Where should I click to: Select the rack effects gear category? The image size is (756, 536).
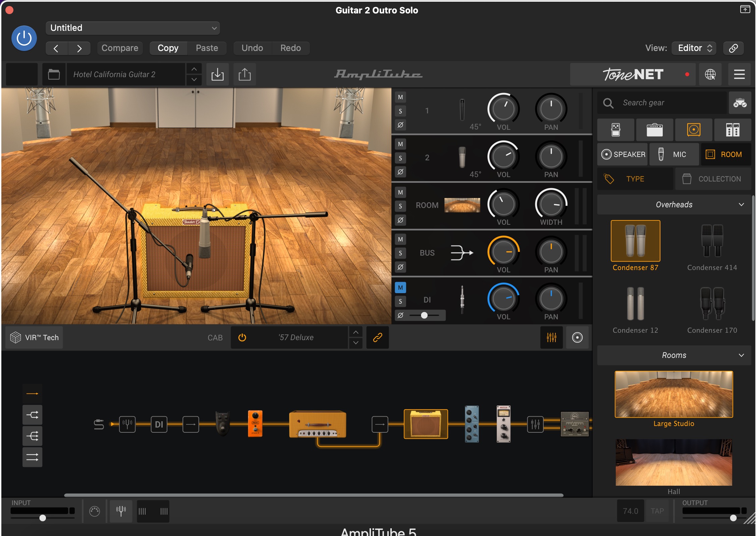pos(733,130)
